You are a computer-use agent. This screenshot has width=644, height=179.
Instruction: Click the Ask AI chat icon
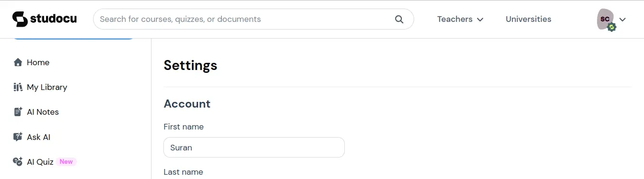[x=18, y=137]
